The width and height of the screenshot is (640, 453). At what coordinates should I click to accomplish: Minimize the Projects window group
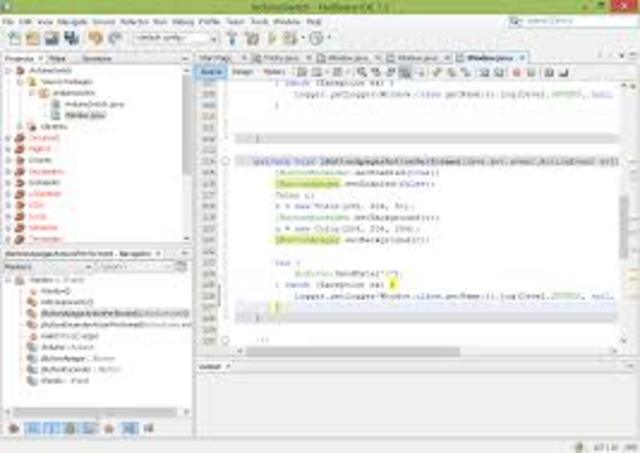point(185,59)
